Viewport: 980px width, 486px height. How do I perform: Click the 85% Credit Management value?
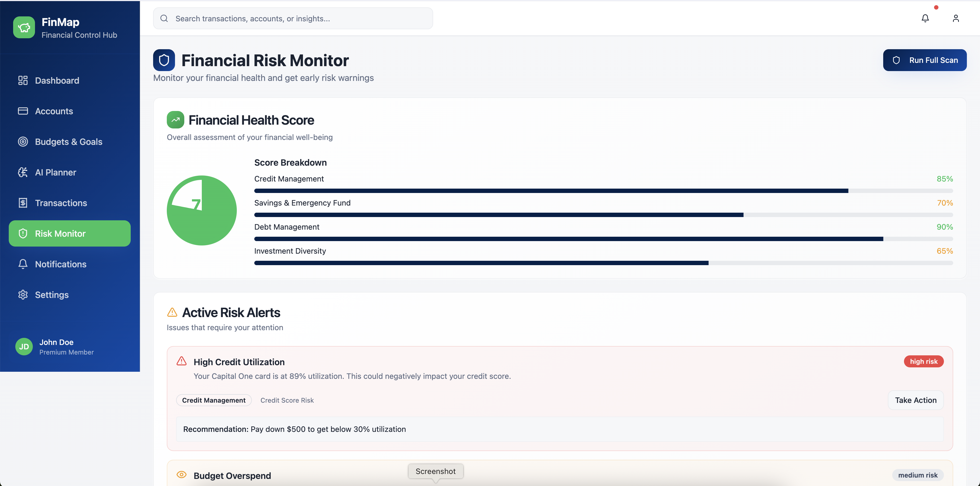click(x=945, y=179)
